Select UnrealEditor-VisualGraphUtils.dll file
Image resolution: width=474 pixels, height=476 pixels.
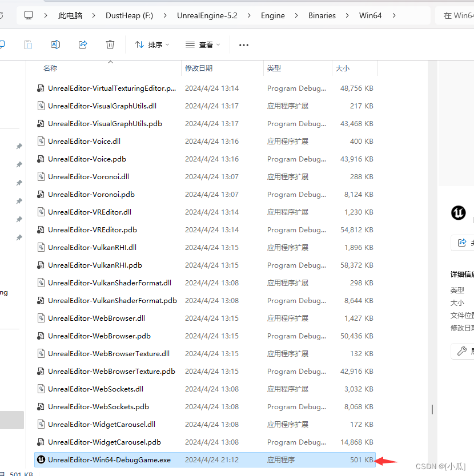tap(205, 106)
